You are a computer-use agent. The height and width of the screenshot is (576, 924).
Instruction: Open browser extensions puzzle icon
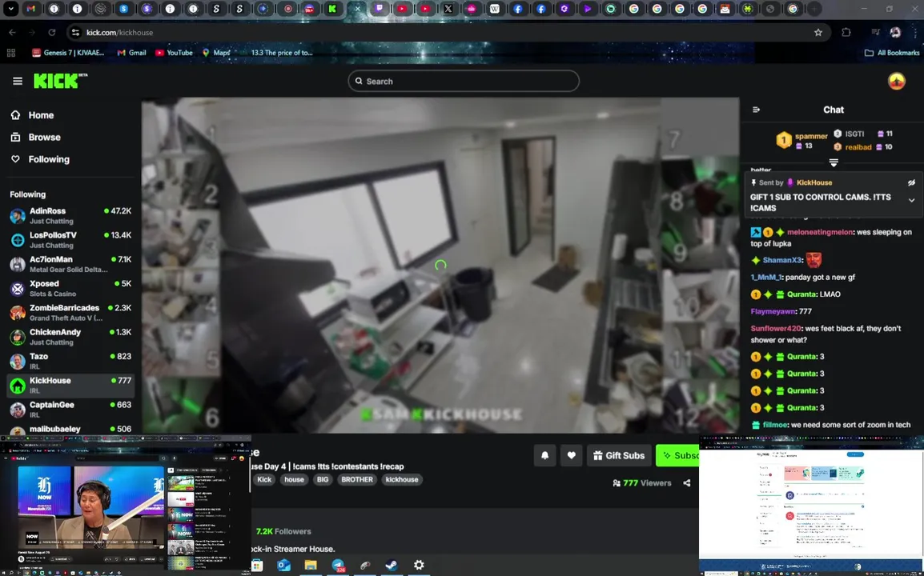coord(846,32)
